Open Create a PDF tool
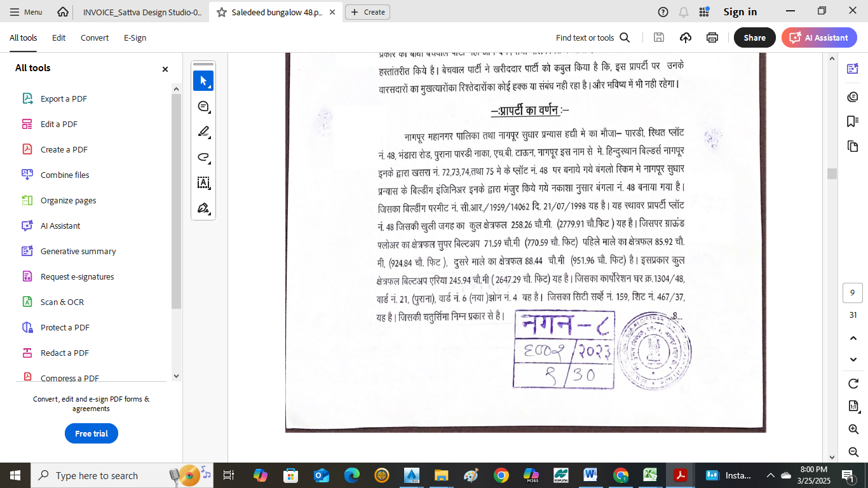Viewport: 868px width, 488px height. coord(64,149)
